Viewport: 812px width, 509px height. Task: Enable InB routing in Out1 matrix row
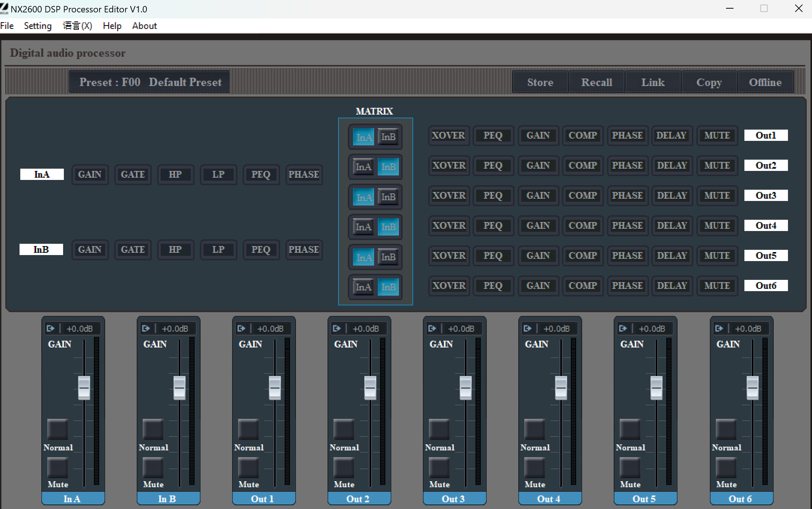point(388,137)
